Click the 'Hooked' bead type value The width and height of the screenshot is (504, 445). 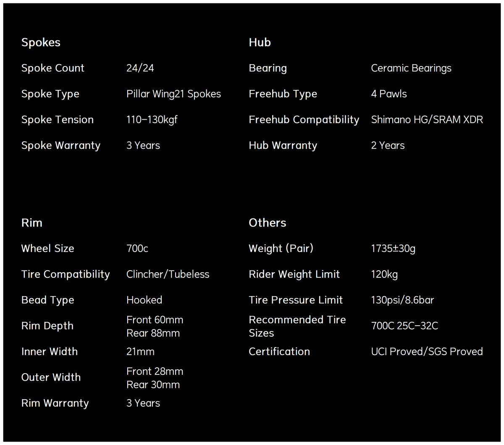144,300
